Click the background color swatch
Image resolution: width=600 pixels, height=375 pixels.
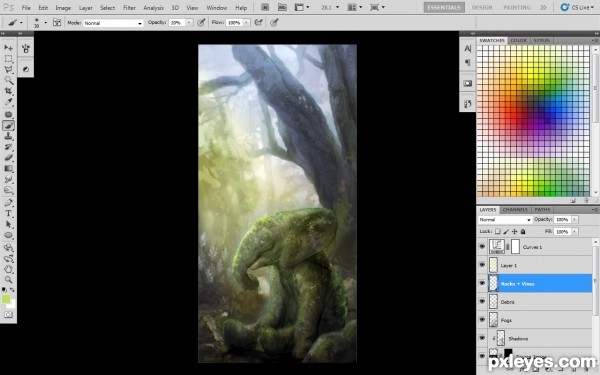pyautogui.click(x=13, y=305)
